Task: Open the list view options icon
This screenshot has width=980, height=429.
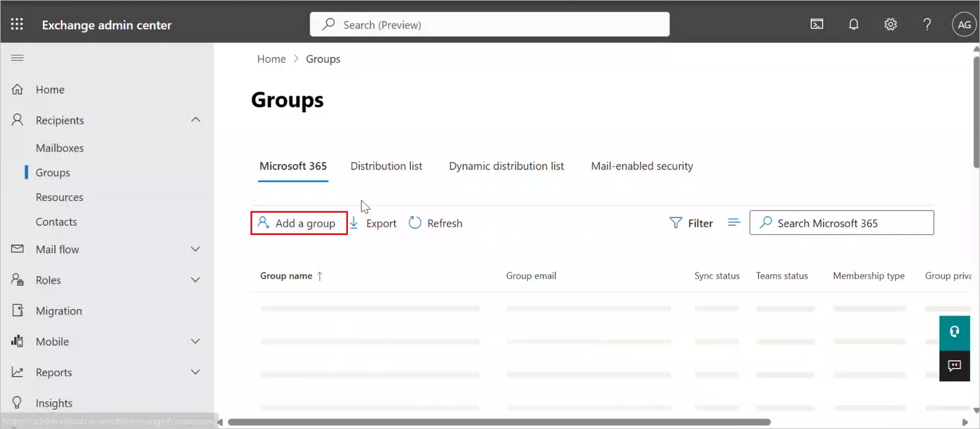Action: click(x=734, y=222)
